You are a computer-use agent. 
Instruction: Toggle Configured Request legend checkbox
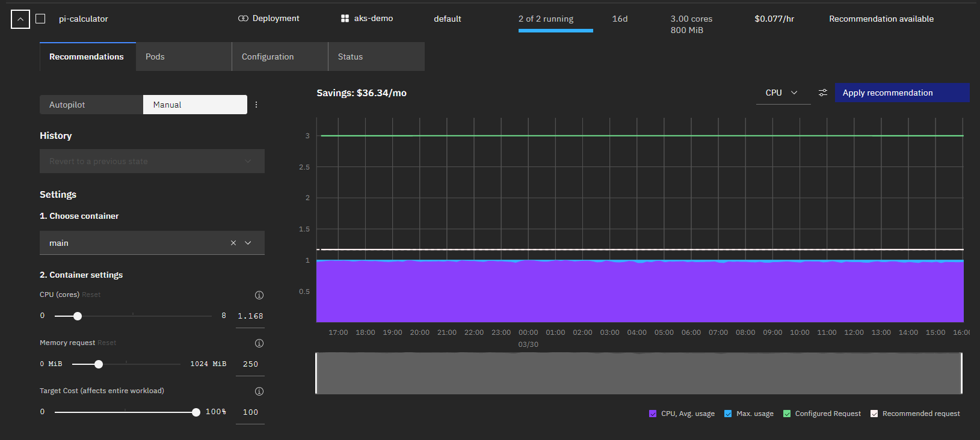point(787,414)
